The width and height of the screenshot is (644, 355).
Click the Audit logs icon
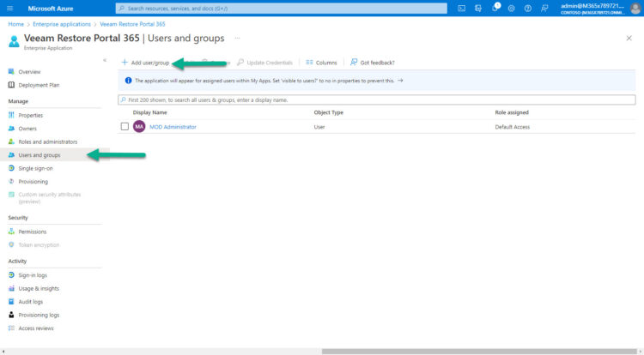point(11,301)
